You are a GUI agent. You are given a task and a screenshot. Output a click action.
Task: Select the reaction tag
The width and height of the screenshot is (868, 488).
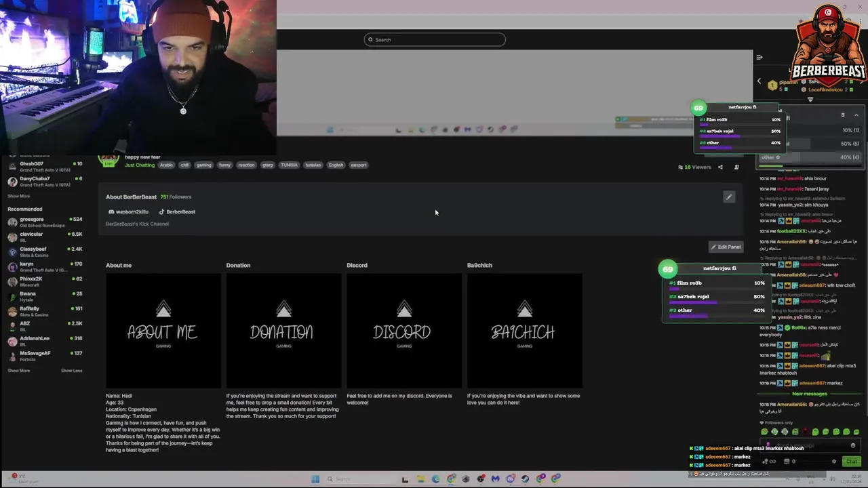point(246,165)
